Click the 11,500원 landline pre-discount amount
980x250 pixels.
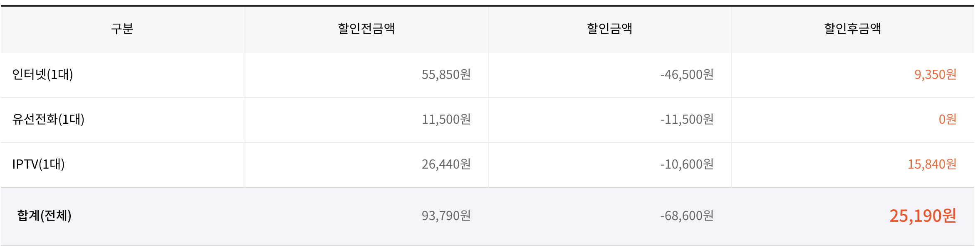tap(446, 119)
